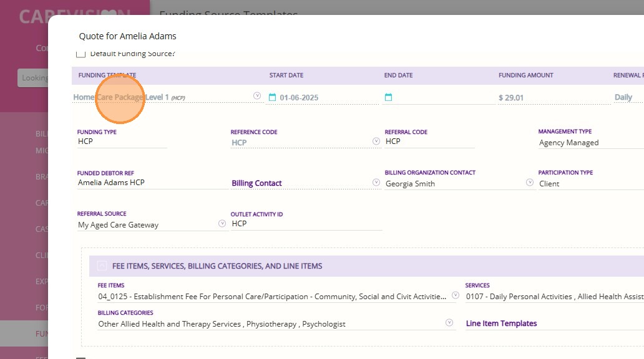This screenshot has height=359, width=644.
Task: Click the Billing Contact link
Action: tap(256, 183)
